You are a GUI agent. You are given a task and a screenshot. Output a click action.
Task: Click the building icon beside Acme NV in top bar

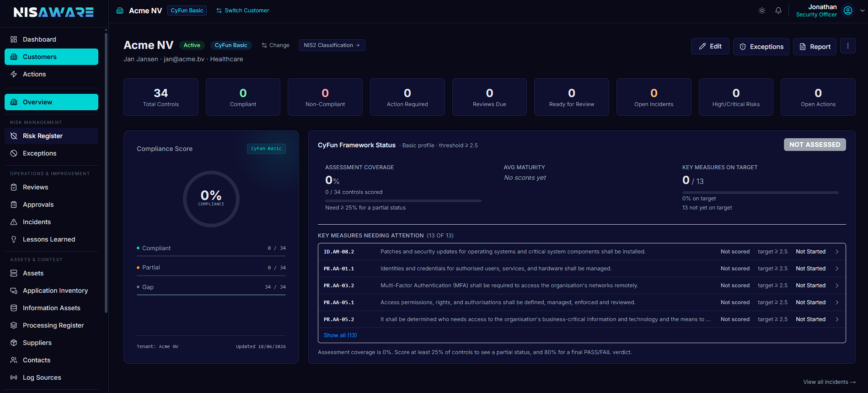(x=120, y=11)
